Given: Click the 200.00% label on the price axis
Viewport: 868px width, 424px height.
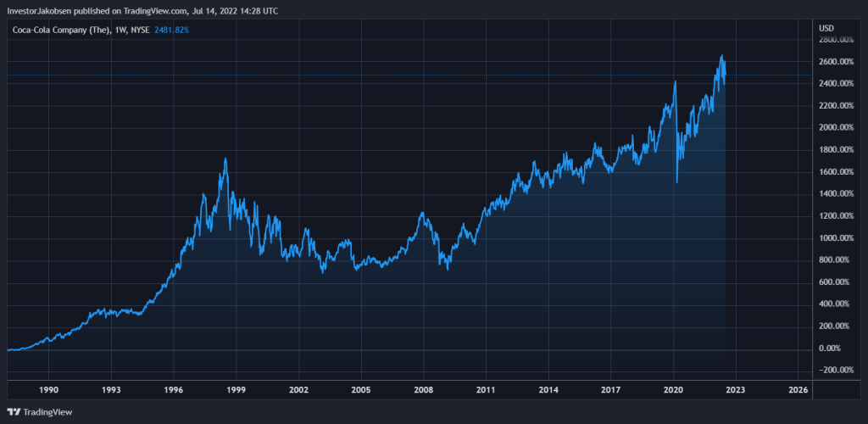Looking at the screenshot, I should (x=835, y=326).
